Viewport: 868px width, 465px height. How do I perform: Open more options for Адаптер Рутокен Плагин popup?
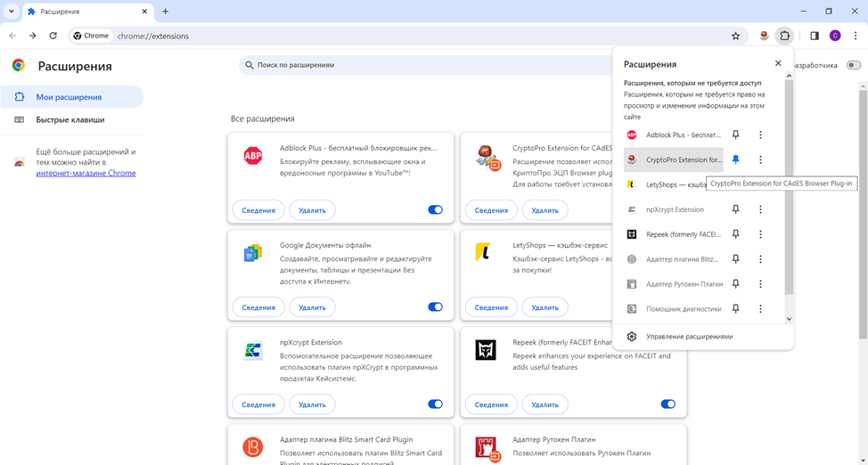tap(760, 284)
